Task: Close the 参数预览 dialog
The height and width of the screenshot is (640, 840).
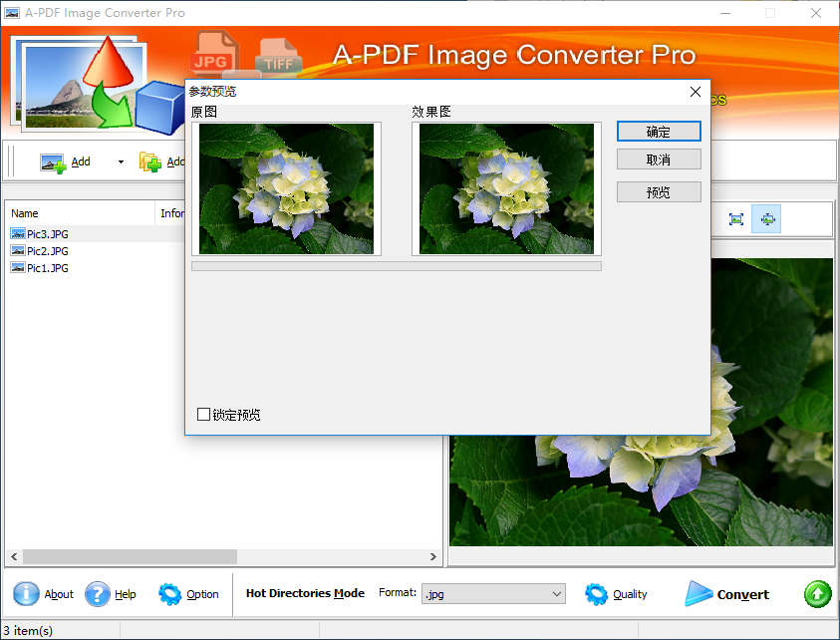Action: tap(696, 92)
